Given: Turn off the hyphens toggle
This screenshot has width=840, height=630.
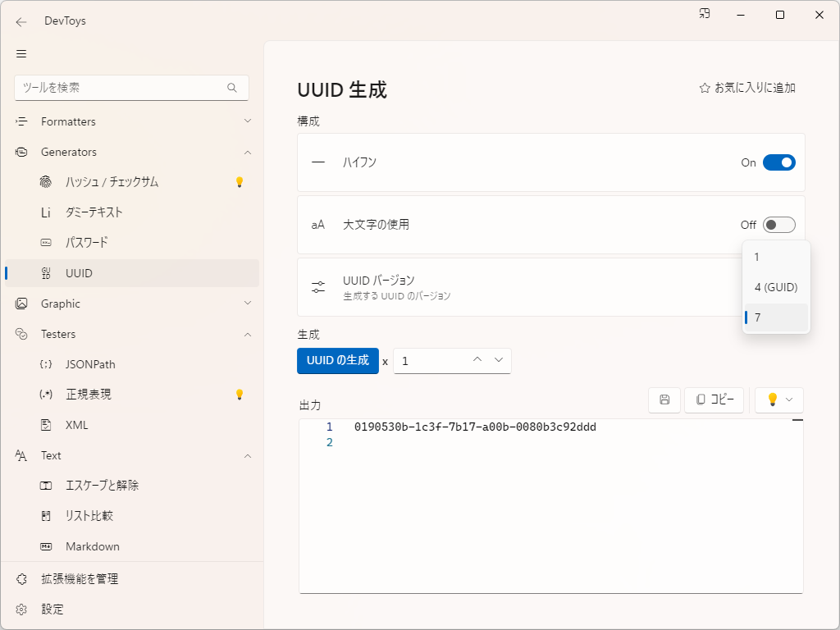Looking at the screenshot, I should click(778, 162).
